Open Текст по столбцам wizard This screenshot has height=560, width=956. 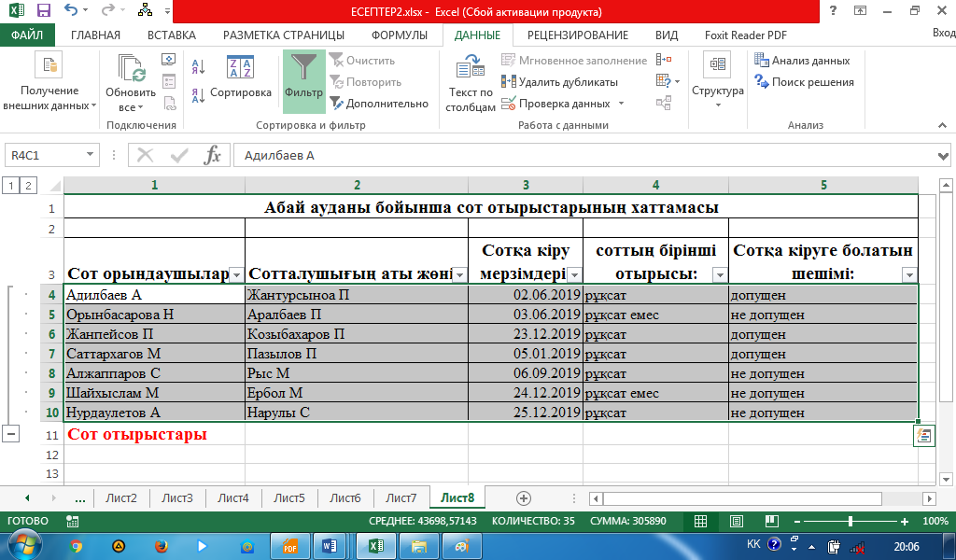coord(471,83)
